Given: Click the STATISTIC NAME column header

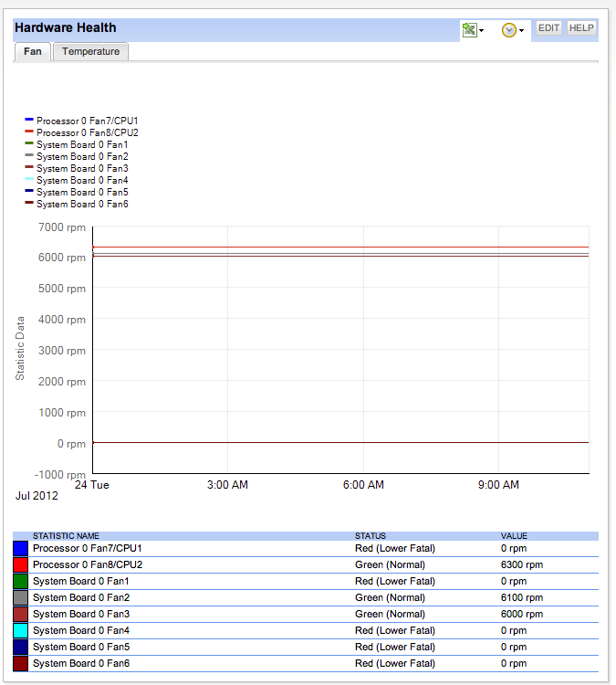Looking at the screenshot, I should pyautogui.click(x=66, y=536).
